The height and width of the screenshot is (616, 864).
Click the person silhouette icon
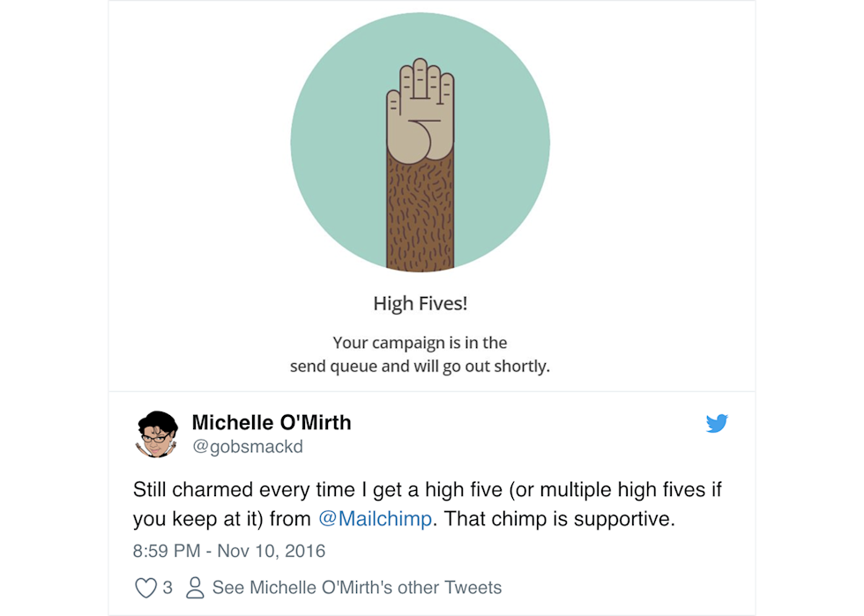[x=196, y=588]
